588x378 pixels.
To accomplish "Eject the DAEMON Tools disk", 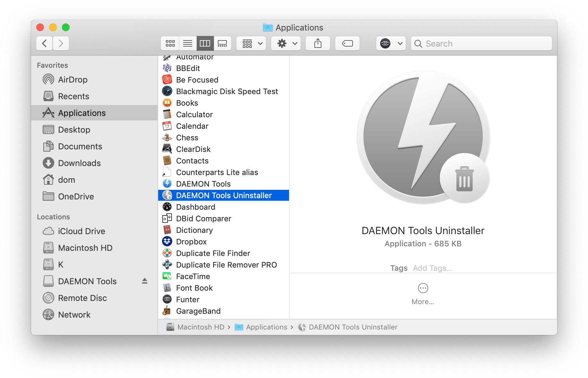I will point(145,281).
